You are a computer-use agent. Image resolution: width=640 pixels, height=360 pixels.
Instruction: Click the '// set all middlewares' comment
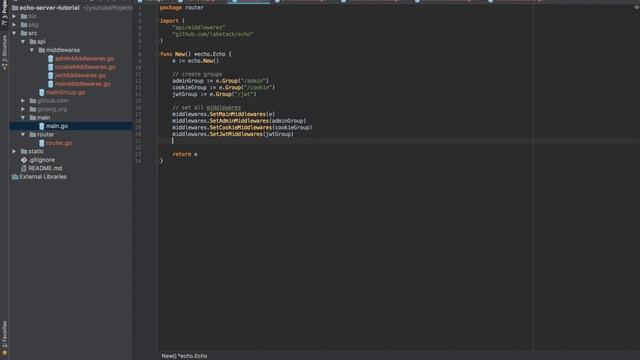coord(207,107)
